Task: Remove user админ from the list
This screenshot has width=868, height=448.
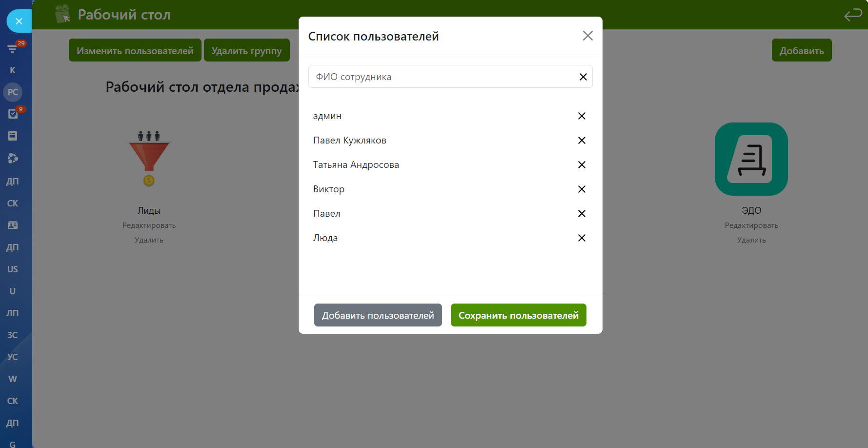Action: click(582, 116)
